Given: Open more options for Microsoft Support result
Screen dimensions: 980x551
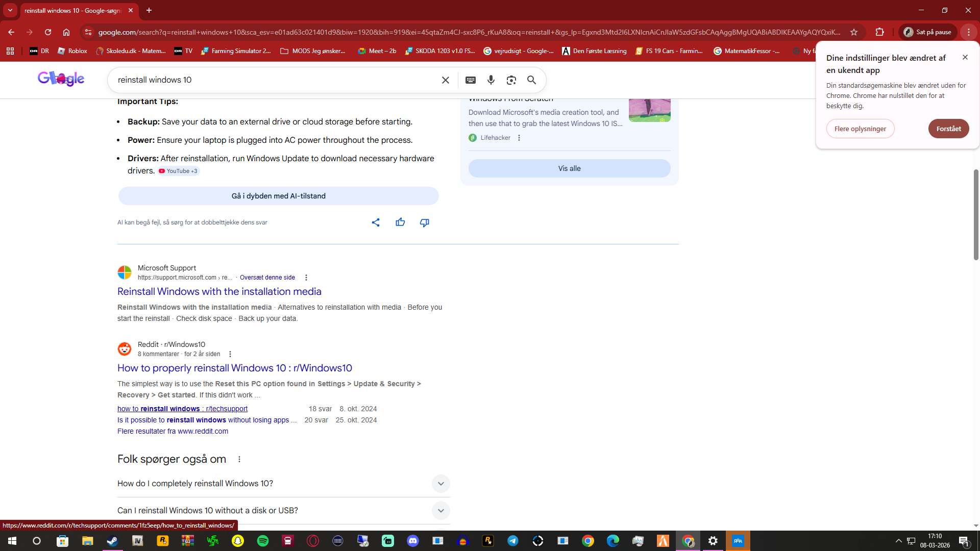Looking at the screenshot, I should [306, 278].
